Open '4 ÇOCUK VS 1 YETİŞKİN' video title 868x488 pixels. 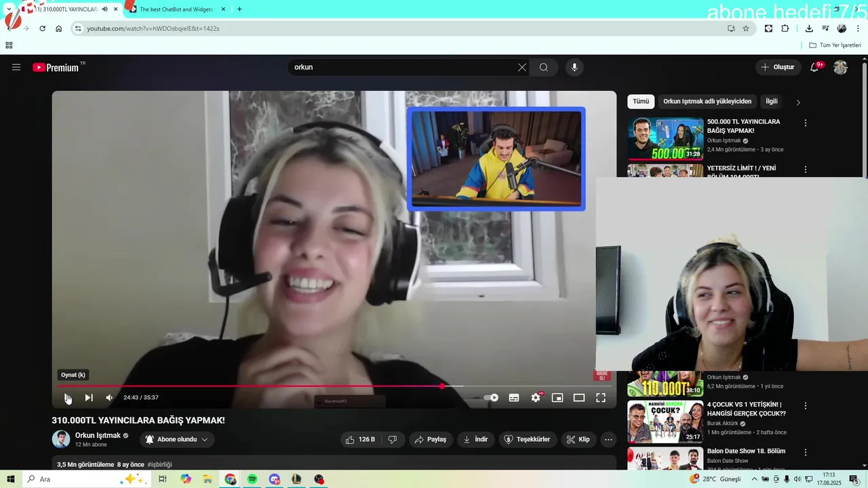[x=747, y=409]
